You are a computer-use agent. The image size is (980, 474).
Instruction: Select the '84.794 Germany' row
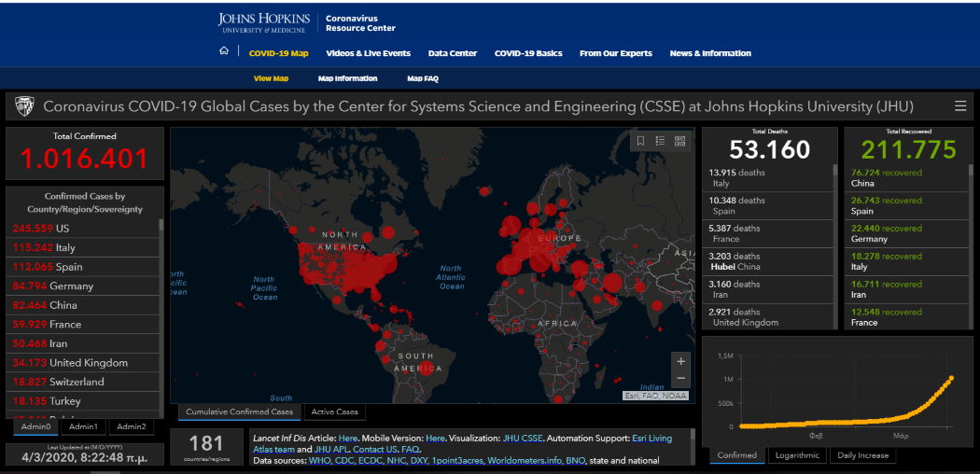83,286
